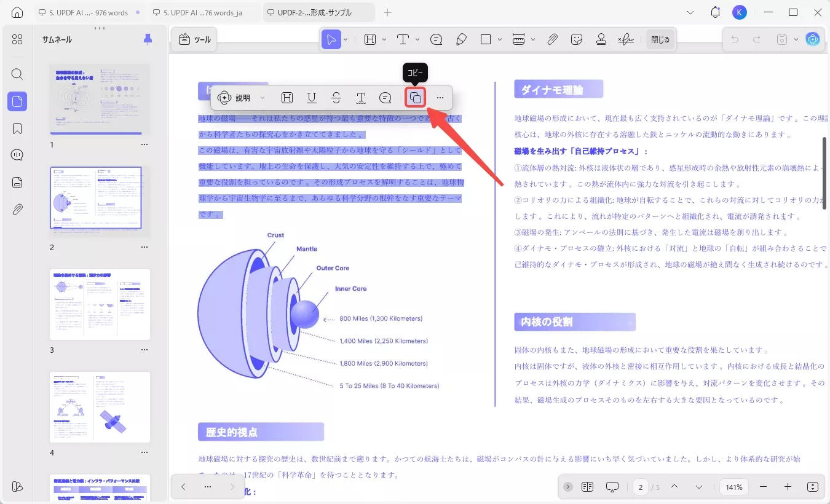The height and width of the screenshot is (504, 830).
Task: Open the attachments panel in the left sidebar
Action: [17, 209]
